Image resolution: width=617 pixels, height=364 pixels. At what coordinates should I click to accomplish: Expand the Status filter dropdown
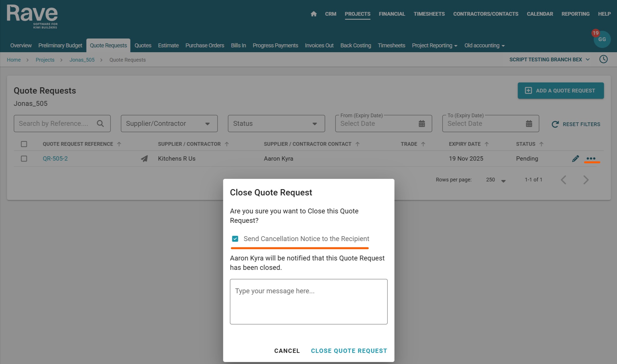[276, 124]
